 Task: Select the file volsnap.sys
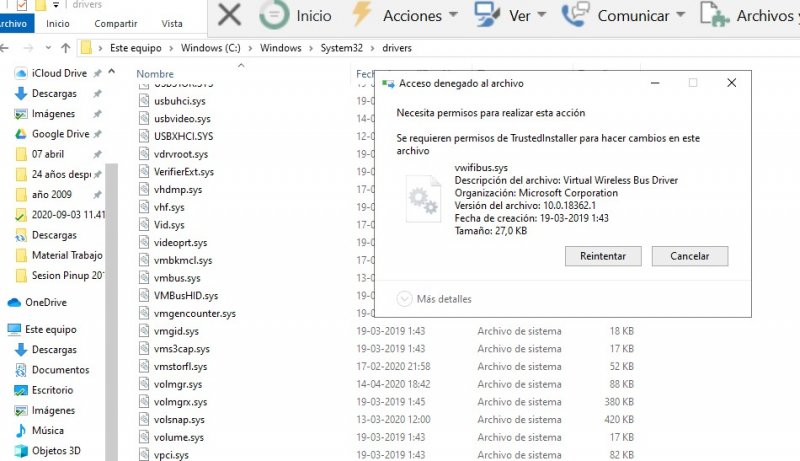pos(179,420)
